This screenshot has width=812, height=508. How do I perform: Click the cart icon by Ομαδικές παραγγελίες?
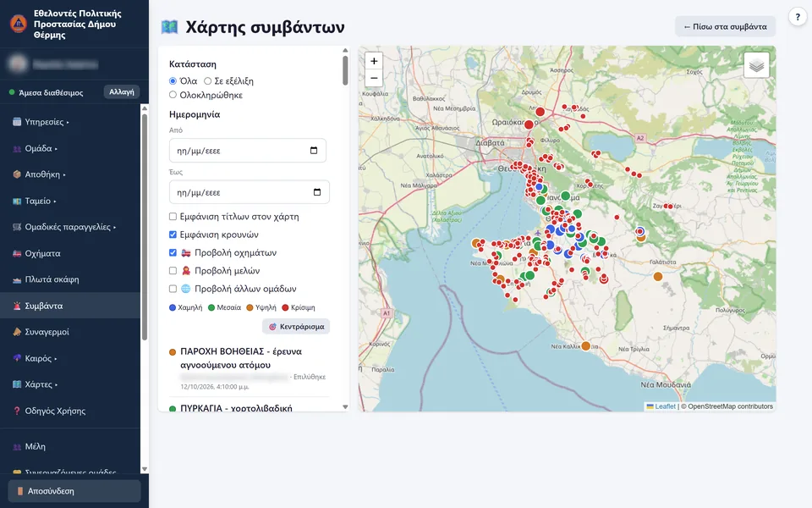click(x=17, y=227)
